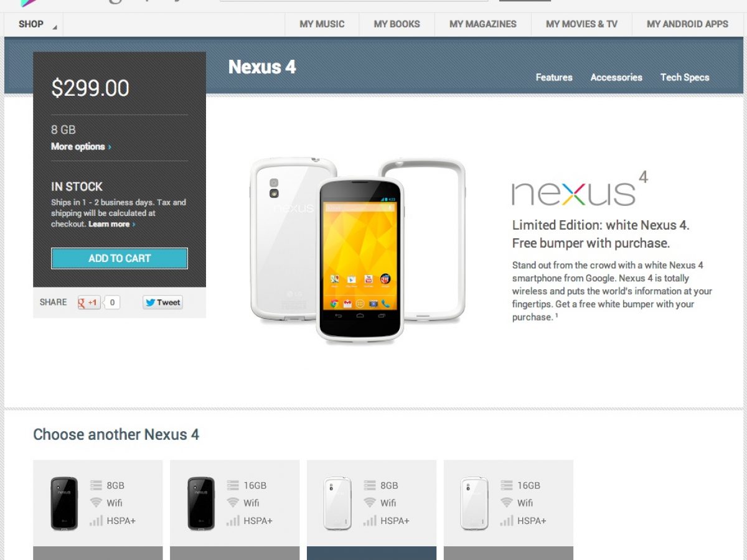Click the Google +1 share button
The image size is (747, 560).
88,302
